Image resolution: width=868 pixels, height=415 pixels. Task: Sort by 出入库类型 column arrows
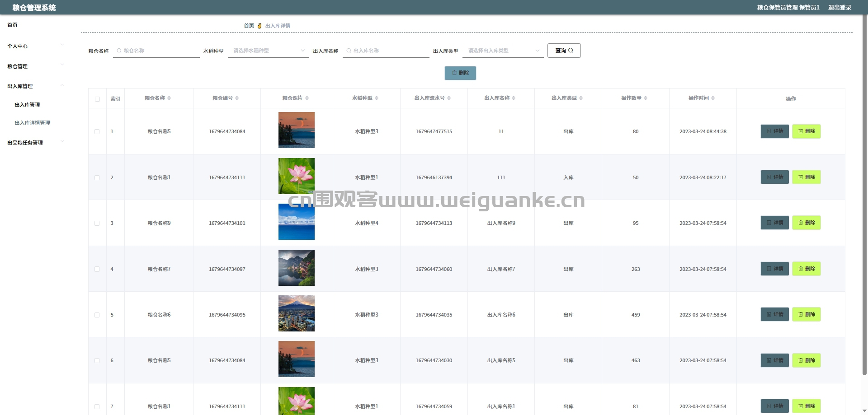click(x=581, y=98)
